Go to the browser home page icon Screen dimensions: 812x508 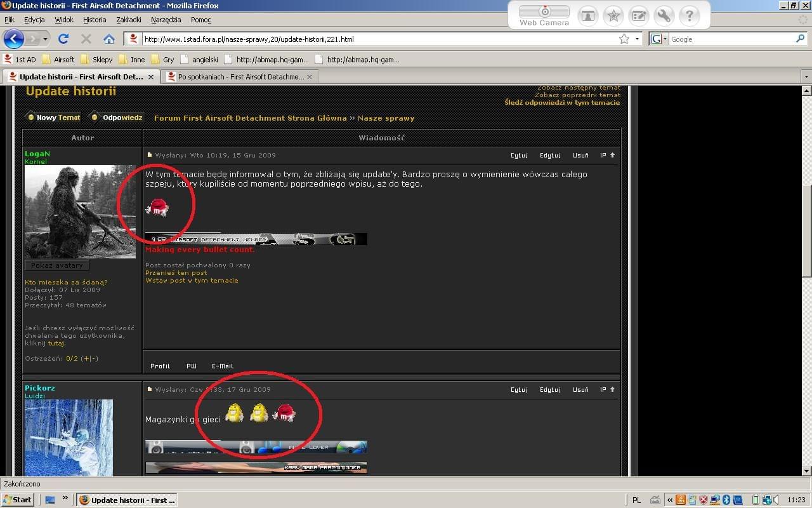[109, 39]
